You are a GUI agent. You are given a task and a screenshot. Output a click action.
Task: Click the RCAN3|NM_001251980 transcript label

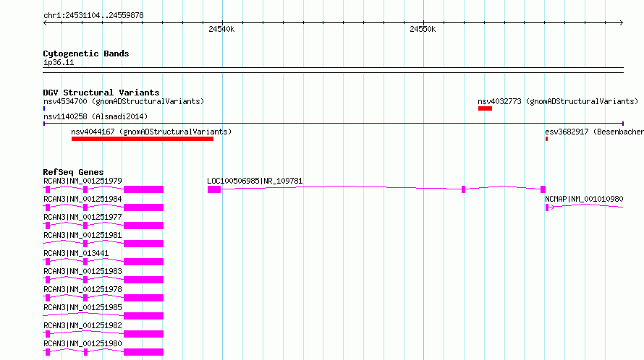(x=82, y=343)
